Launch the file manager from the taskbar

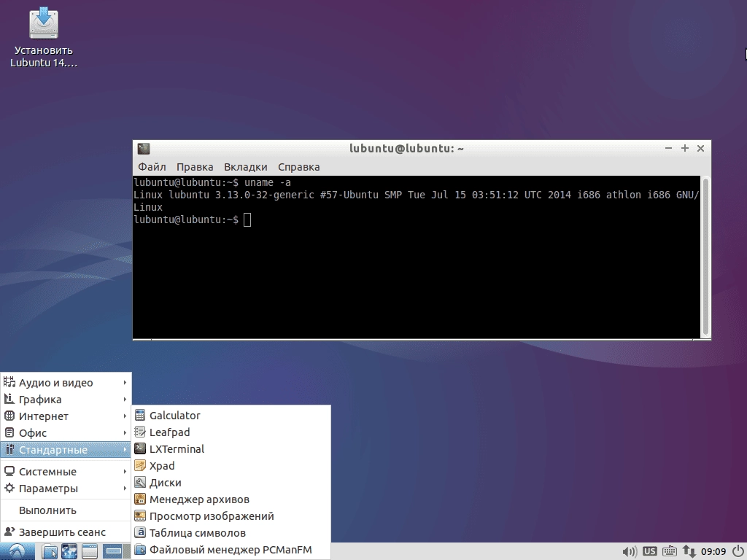[x=49, y=551]
